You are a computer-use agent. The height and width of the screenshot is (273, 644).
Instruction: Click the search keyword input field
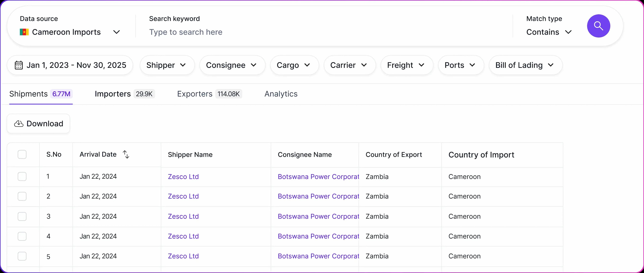[x=325, y=32]
